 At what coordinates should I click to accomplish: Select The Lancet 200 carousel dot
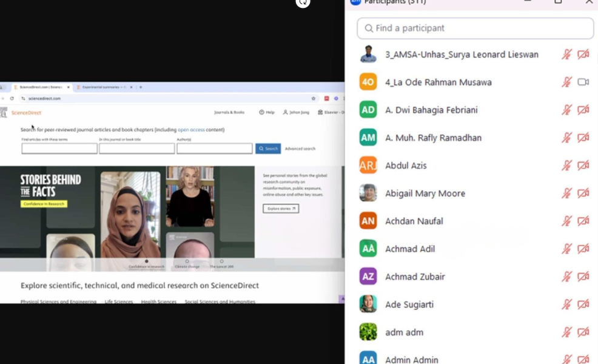click(x=221, y=261)
